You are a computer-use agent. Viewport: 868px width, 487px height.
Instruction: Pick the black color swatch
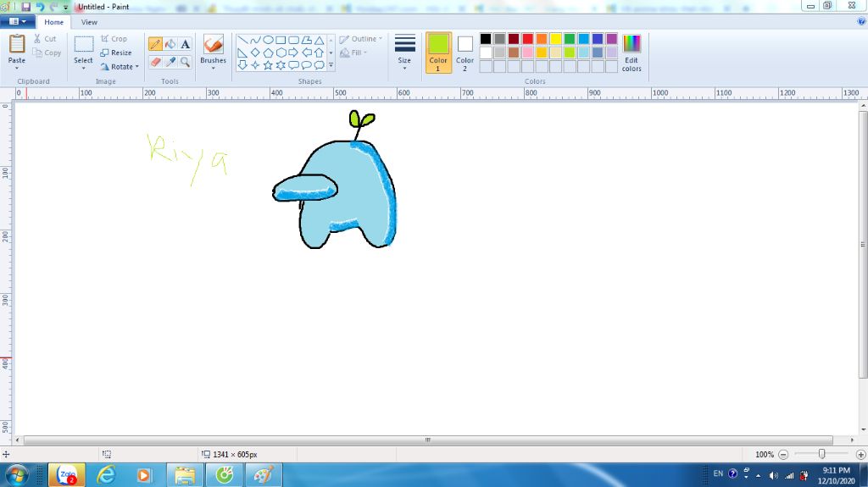(x=486, y=39)
